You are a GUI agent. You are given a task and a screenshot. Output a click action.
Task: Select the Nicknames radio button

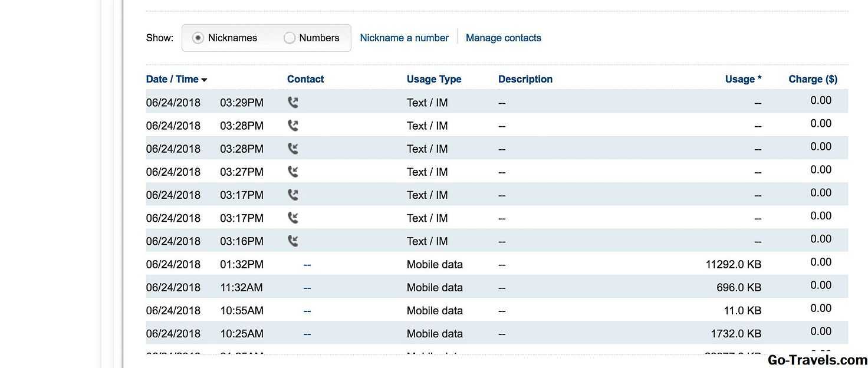(x=198, y=38)
